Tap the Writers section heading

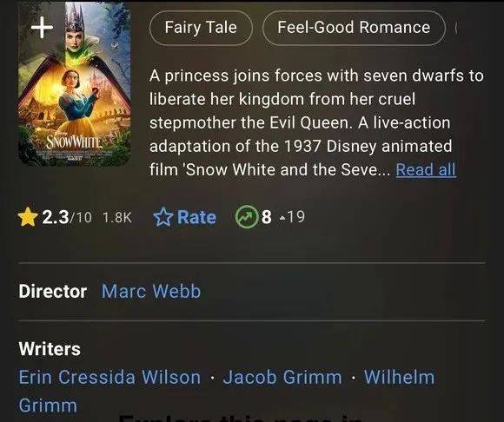(50, 349)
